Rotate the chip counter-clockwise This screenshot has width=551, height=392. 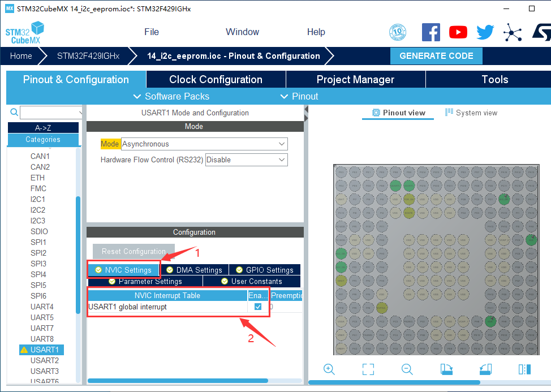point(485,369)
